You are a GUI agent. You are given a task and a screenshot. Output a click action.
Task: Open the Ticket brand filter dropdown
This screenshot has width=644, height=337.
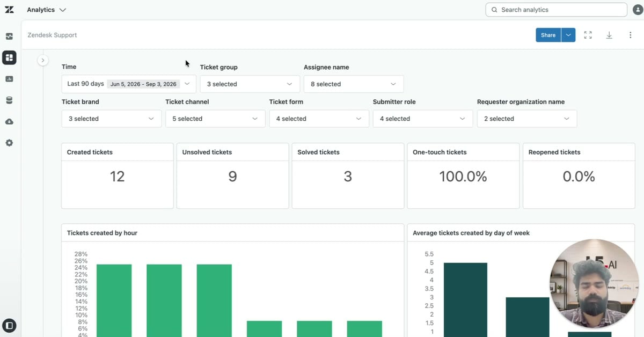click(x=112, y=119)
